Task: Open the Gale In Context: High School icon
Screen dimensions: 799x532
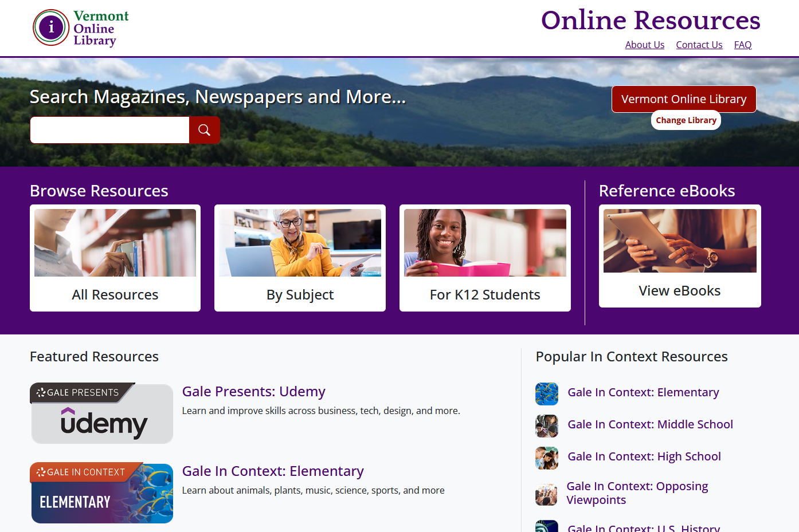Action: [x=547, y=458]
